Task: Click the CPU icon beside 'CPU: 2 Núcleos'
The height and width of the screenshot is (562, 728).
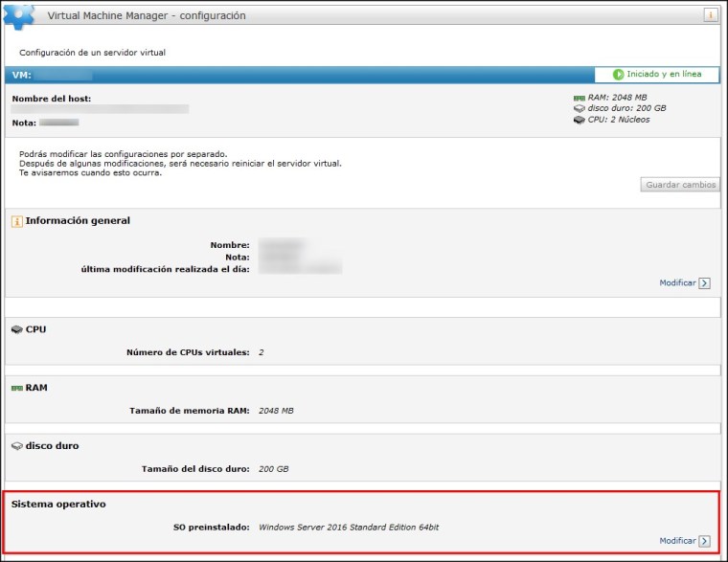Action: 579,121
